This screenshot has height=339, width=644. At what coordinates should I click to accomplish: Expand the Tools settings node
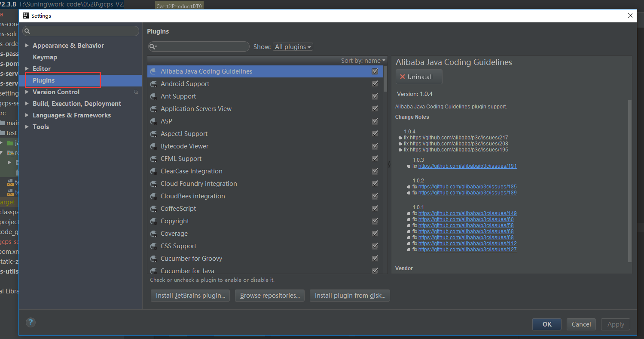27,127
